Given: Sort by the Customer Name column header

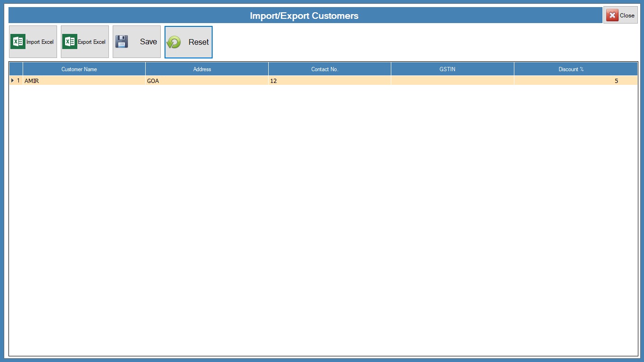Looking at the screenshot, I should 79,69.
